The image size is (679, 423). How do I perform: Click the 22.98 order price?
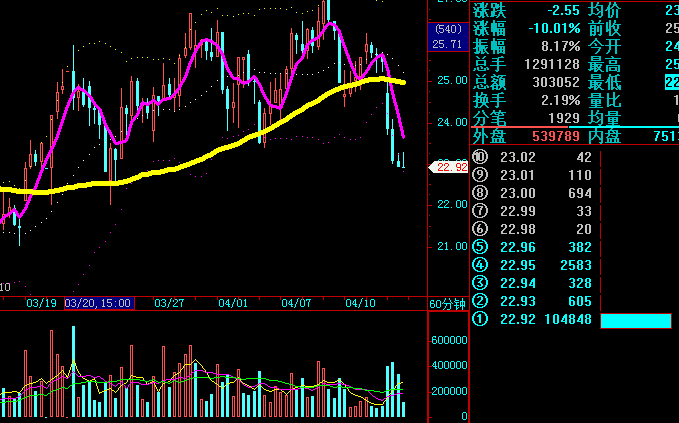click(518, 229)
